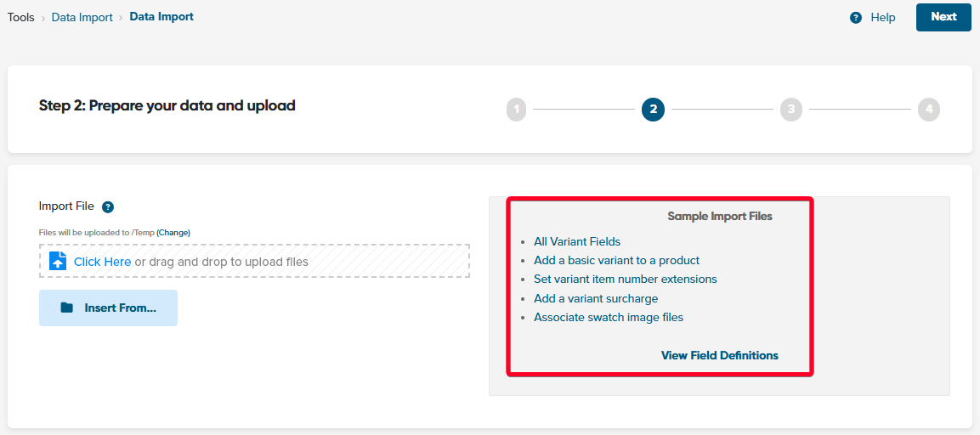Screen dimensions: 980x435
Task: Select step 2 circle indicator
Action: (x=653, y=110)
